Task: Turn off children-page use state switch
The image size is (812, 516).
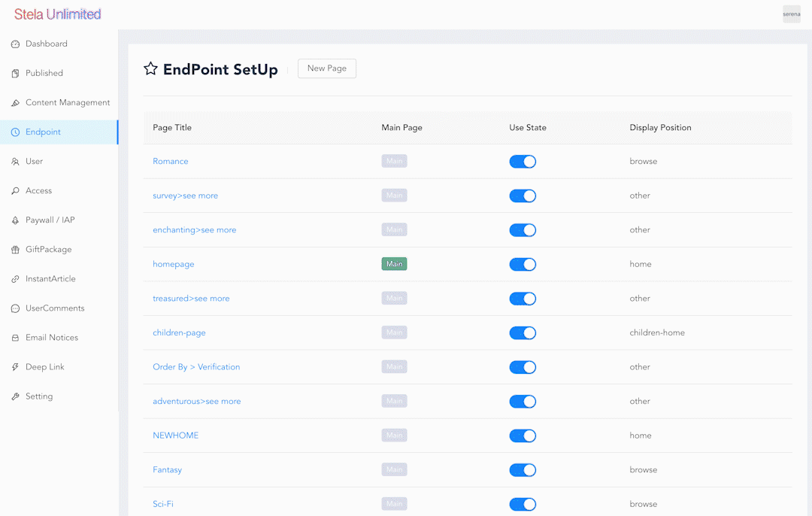Action: 523,333
